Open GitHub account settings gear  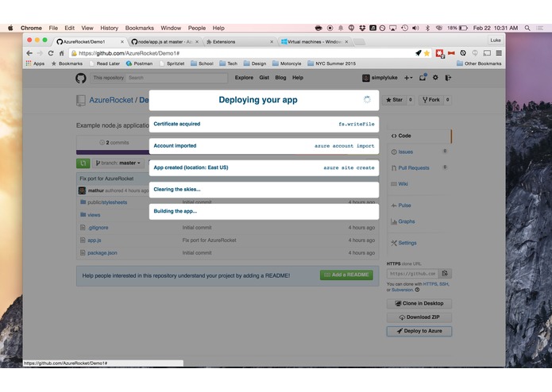[435, 78]
